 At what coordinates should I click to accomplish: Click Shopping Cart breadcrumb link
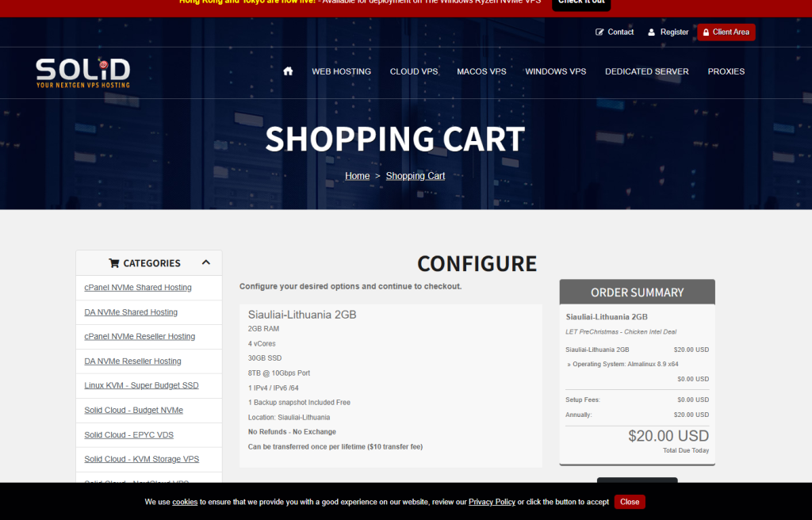[x=415, y=176]
